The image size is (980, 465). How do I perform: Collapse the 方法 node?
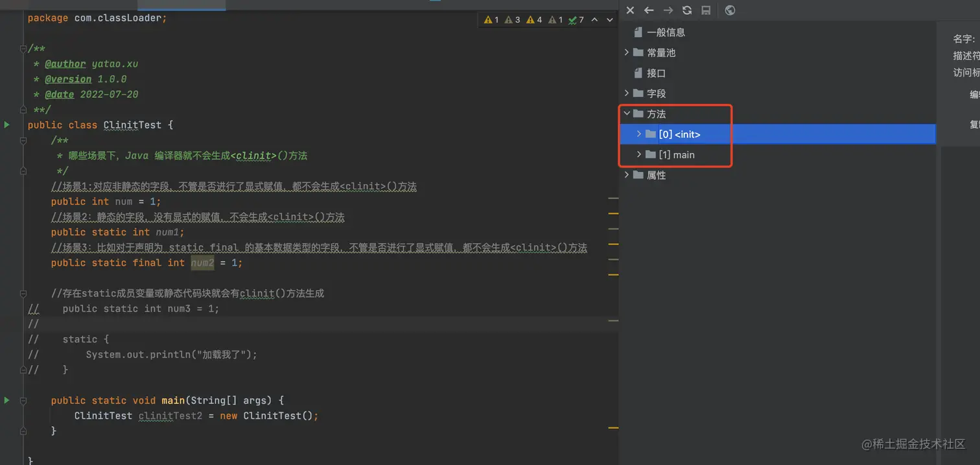tap(626, 113)
